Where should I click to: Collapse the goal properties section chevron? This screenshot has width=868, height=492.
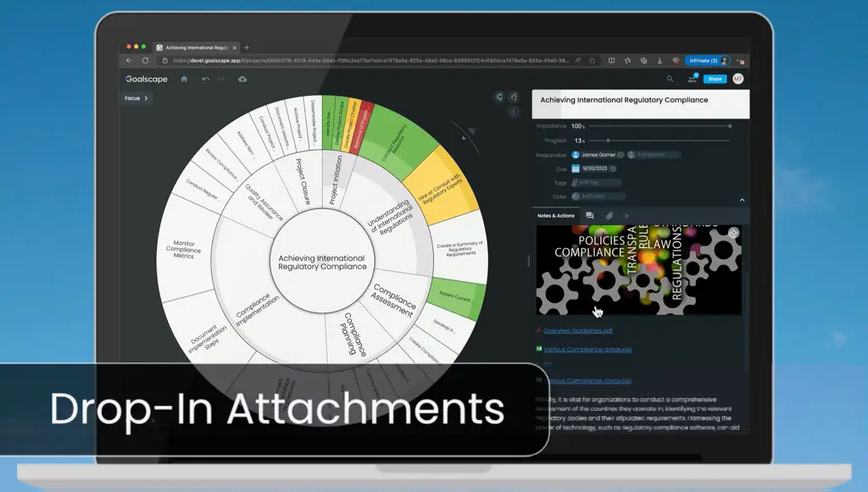pos(743,200)
